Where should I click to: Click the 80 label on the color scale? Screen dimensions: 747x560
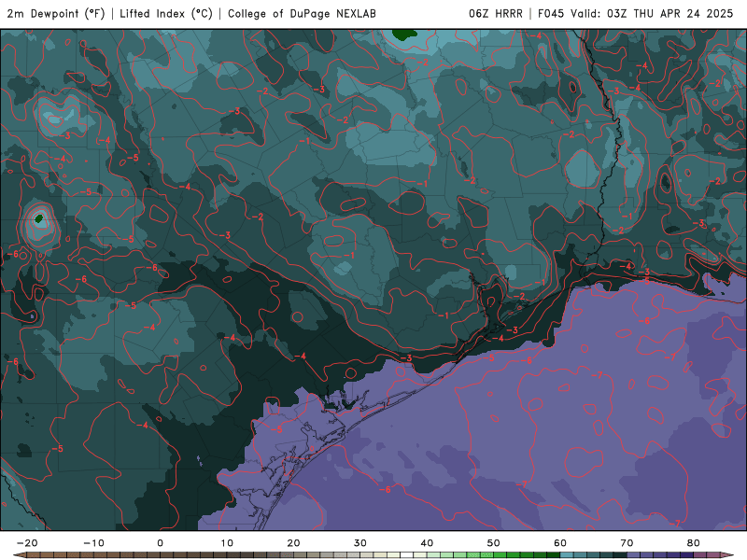pyautogui.click(x=694, y=543)
